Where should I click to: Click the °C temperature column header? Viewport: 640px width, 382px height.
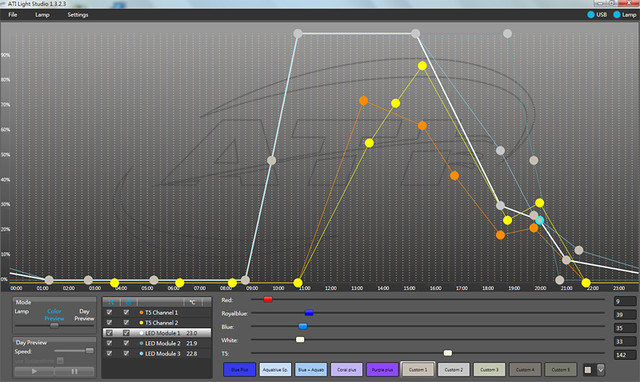coord(192,302)
